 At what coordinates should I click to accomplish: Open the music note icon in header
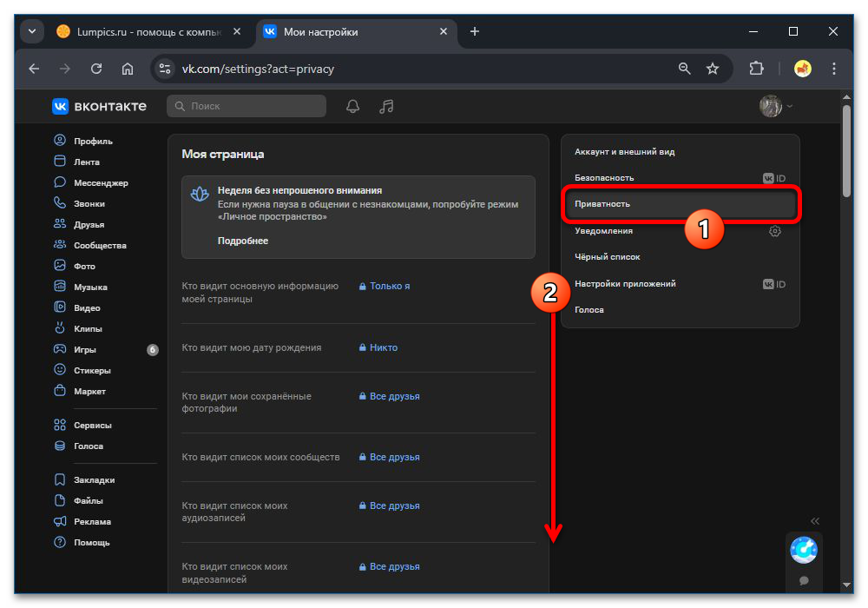pyautogui.click(x=387, y=106)
